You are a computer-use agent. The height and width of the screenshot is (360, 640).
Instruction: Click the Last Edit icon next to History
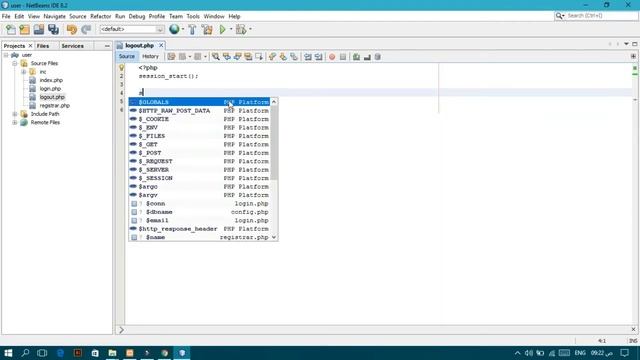tap(171, 57)
